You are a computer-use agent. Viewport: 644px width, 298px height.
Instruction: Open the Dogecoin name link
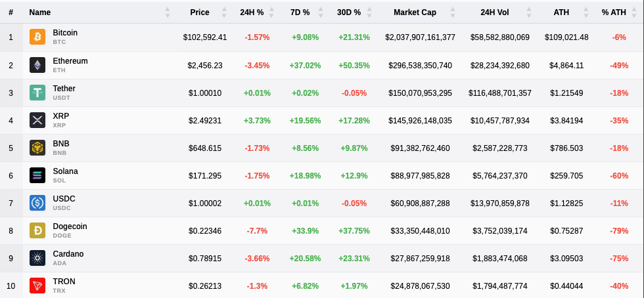(x=70, y=226)
